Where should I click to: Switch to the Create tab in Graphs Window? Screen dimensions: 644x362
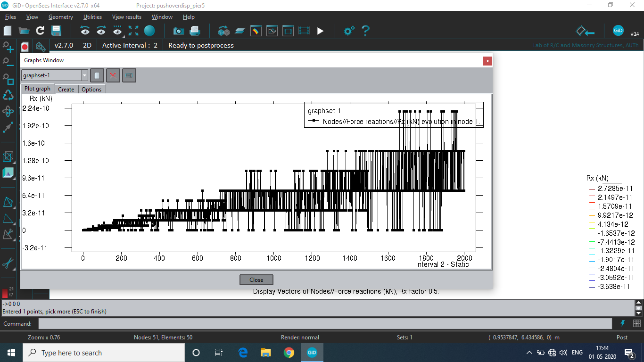pos(66,89)
